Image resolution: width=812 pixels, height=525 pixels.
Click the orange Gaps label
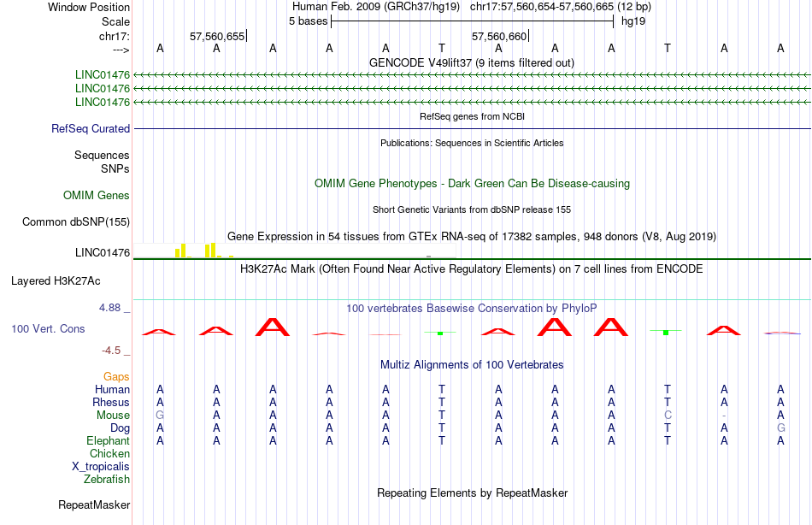[116, 377]
